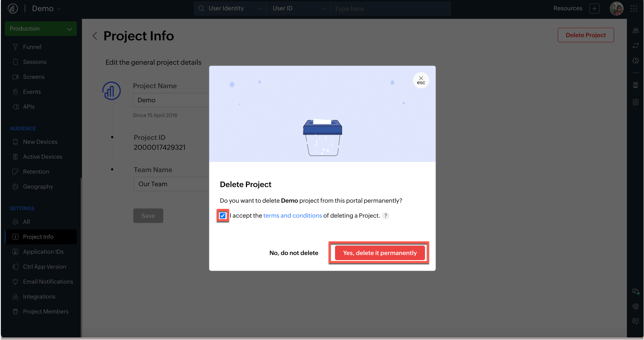Click Yes, delete it permanently
The height and width of the screenshot is (340, 644).
point(379,253)
